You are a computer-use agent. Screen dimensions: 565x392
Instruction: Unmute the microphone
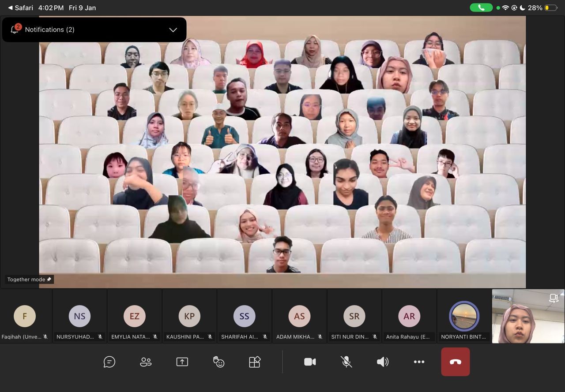click(347, 362)
